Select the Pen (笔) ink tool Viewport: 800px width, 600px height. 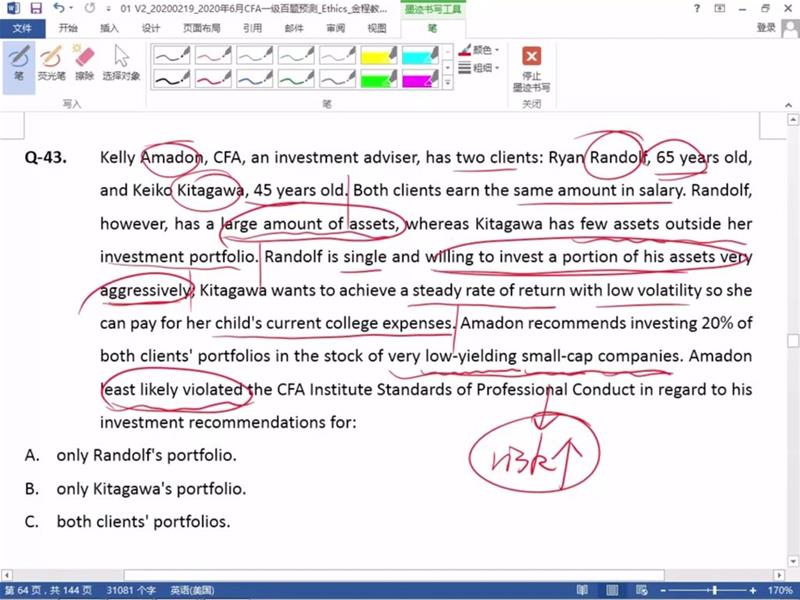pos(18,62)
